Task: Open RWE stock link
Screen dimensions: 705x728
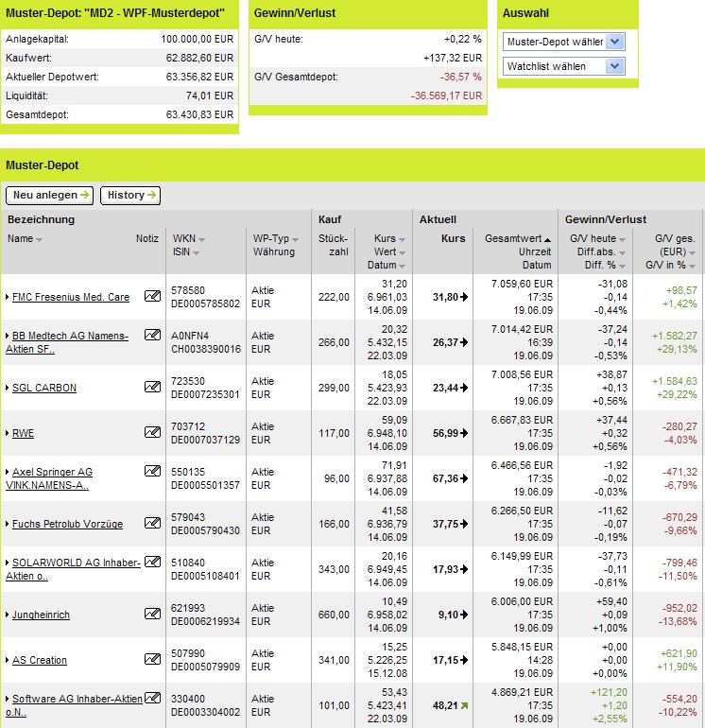Action: pyautogui.click(x=23, y=433)
